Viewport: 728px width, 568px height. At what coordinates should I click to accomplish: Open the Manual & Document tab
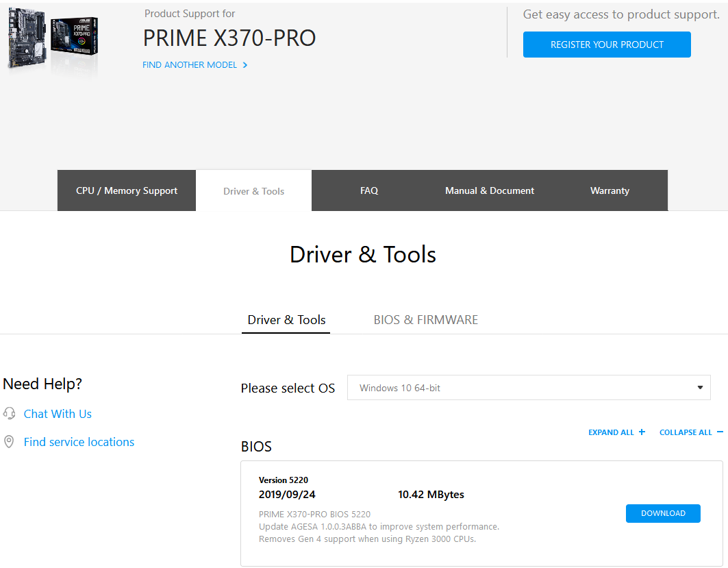pos(490,190)
